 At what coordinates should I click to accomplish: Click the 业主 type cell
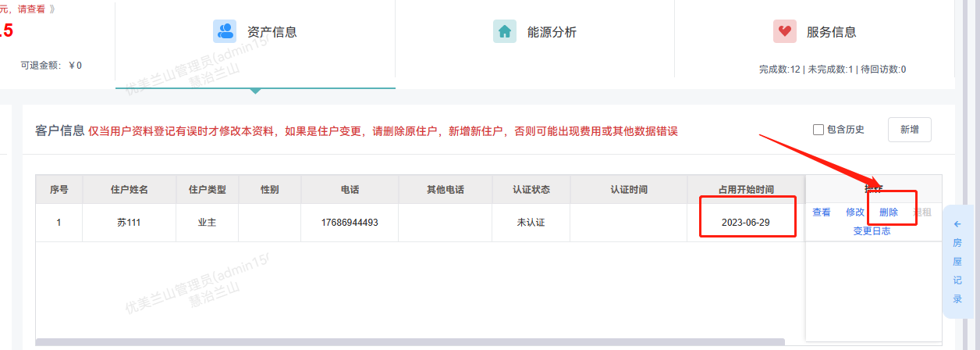pos(208,223)
